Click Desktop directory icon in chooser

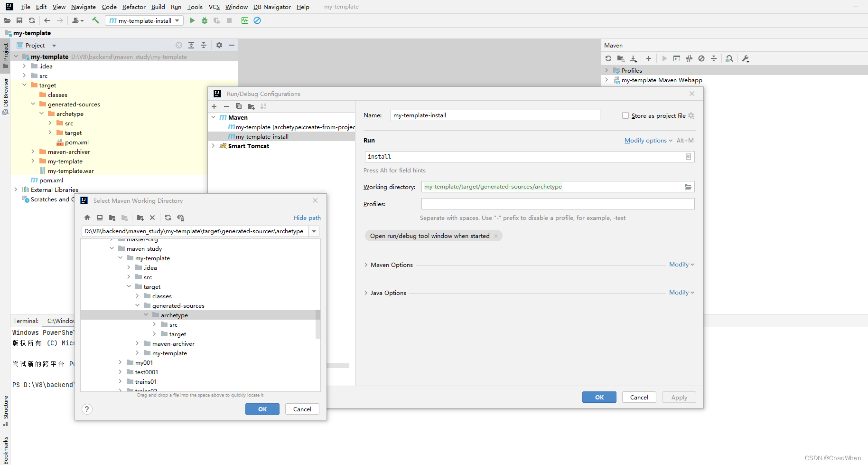100,218
